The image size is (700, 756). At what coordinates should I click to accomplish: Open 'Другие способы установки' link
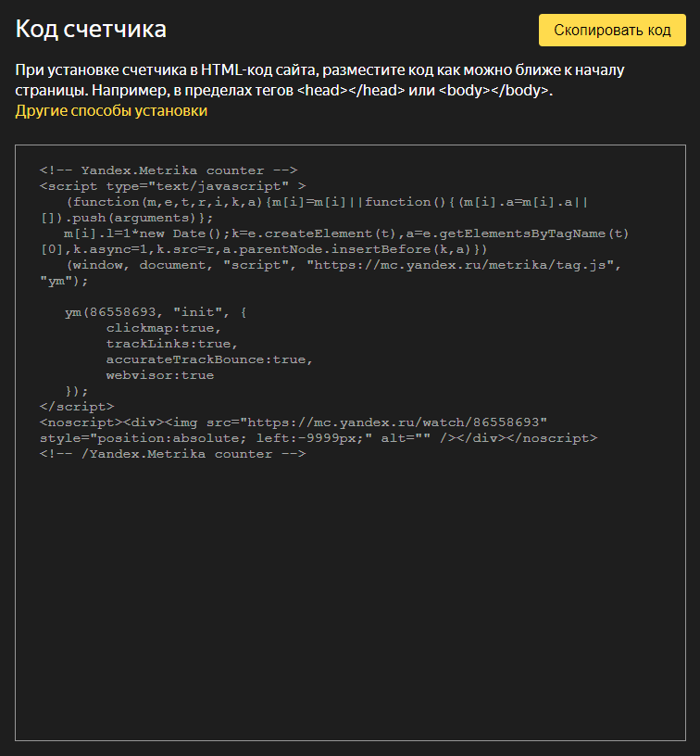click(x=111, y=110)
